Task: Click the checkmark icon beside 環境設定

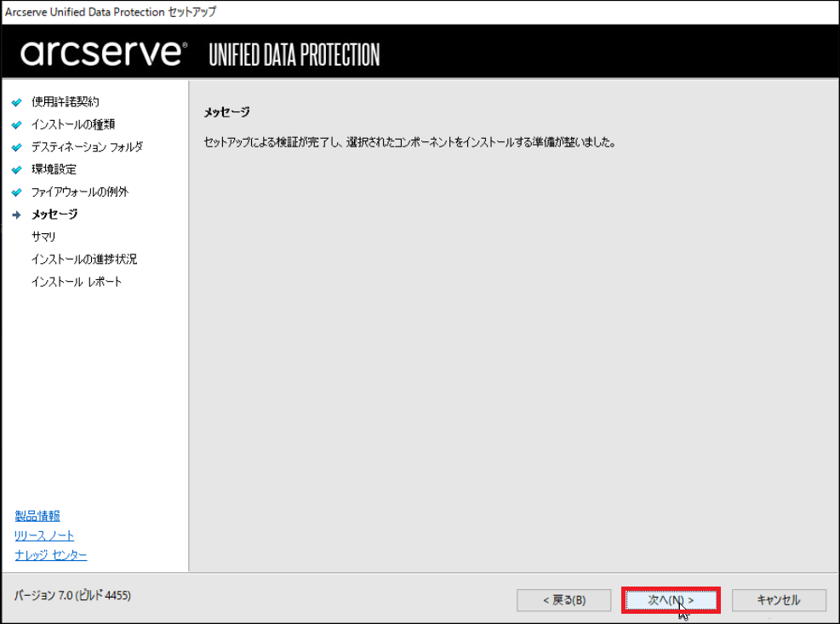Action: tap(17, 169)
